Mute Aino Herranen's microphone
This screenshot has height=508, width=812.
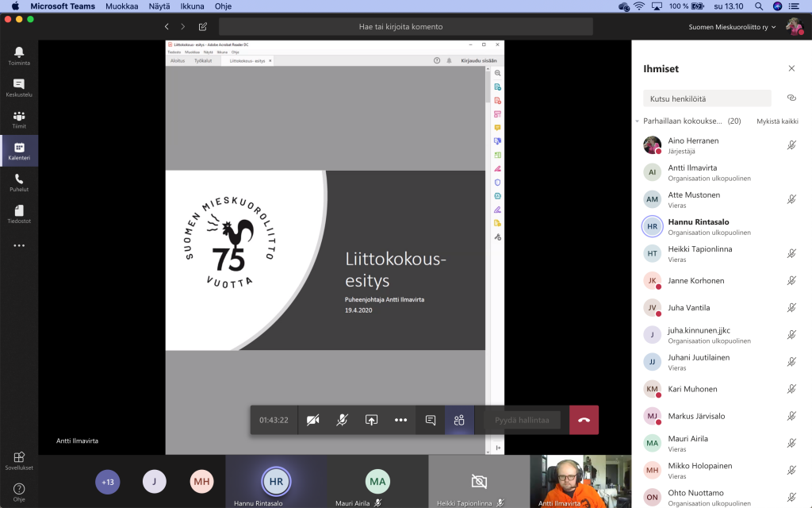tap(791, 145)
